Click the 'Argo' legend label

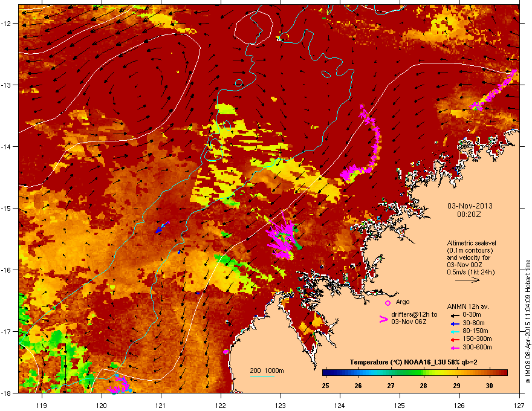[x=403, y=302]
